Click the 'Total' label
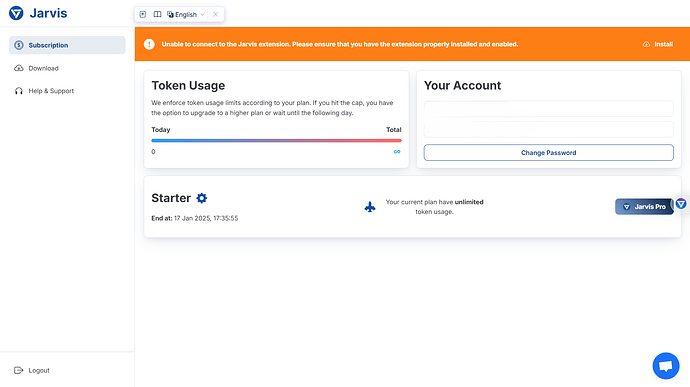The width and height of the screenshot is (690, 387). [393, 130]
